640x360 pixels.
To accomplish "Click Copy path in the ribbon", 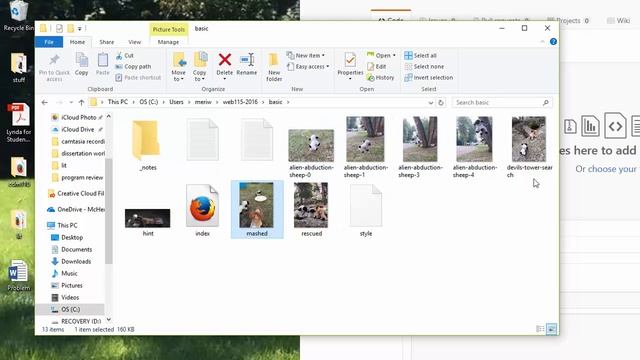I will [x=133, y=67].
